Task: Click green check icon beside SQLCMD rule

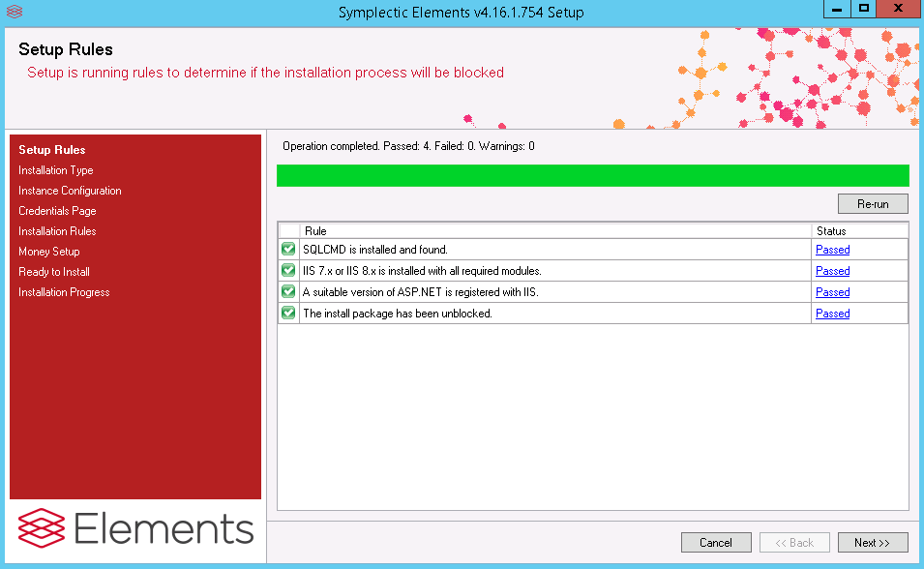Action: [288, 249]
